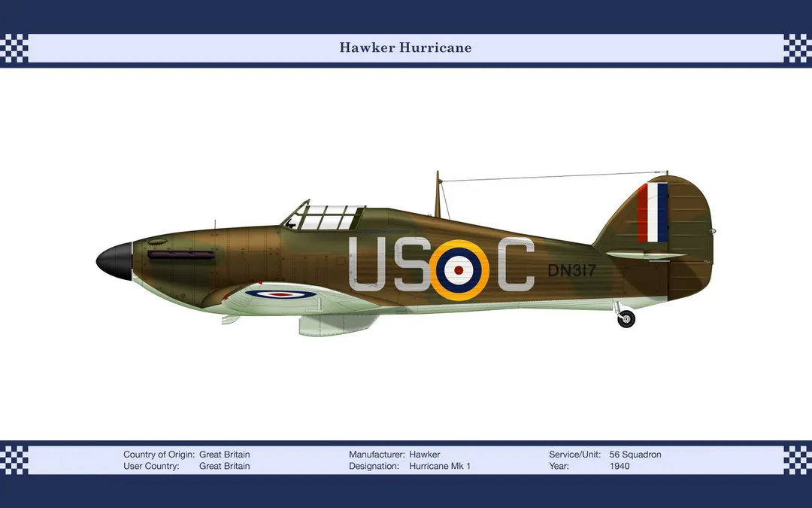Click the 'Designation:' label
Screen dimensions: 812x508
tap(374, 466)
